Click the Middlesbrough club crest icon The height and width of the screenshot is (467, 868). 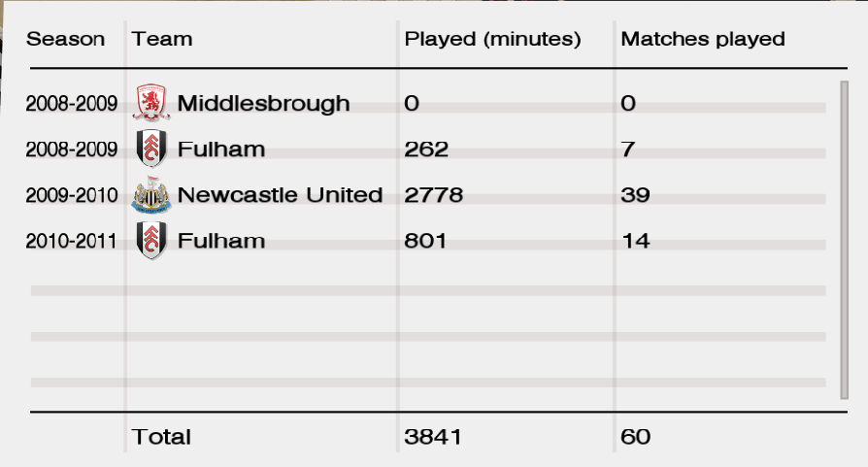click(151, 102)
